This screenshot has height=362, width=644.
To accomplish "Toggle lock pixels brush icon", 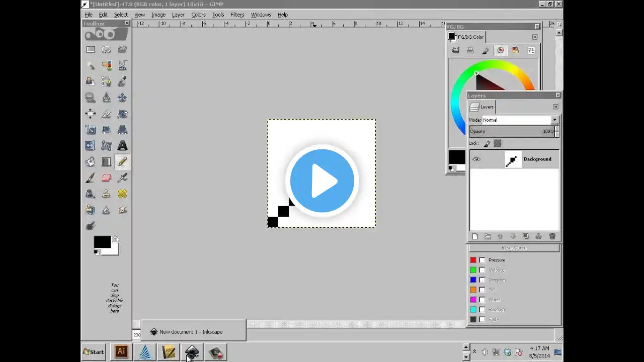I will 487,143.
